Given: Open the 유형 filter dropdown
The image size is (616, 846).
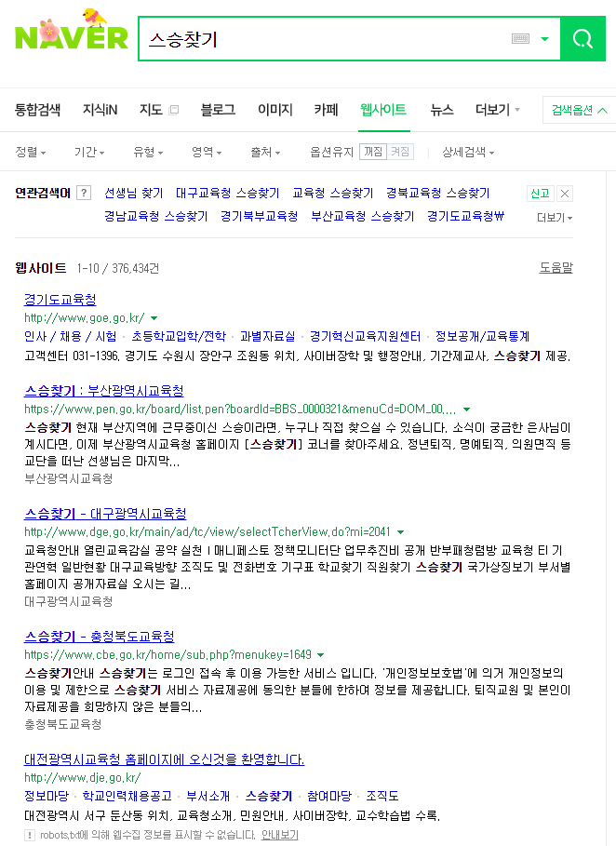Looking at the screenshot, I should click(148, 152).
